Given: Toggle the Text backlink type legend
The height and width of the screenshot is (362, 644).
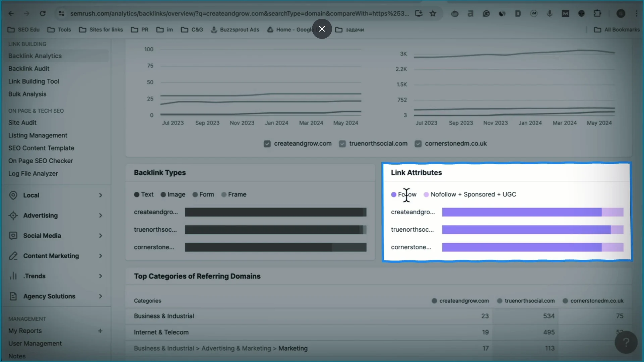Looking at the screenshot, I should click(x=144, y=194).
